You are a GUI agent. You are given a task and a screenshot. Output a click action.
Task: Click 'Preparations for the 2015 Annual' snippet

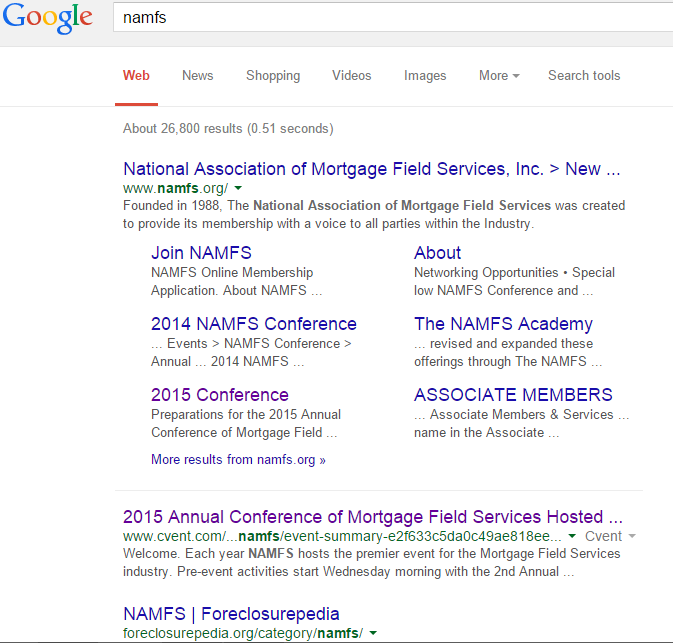point(246,424)
